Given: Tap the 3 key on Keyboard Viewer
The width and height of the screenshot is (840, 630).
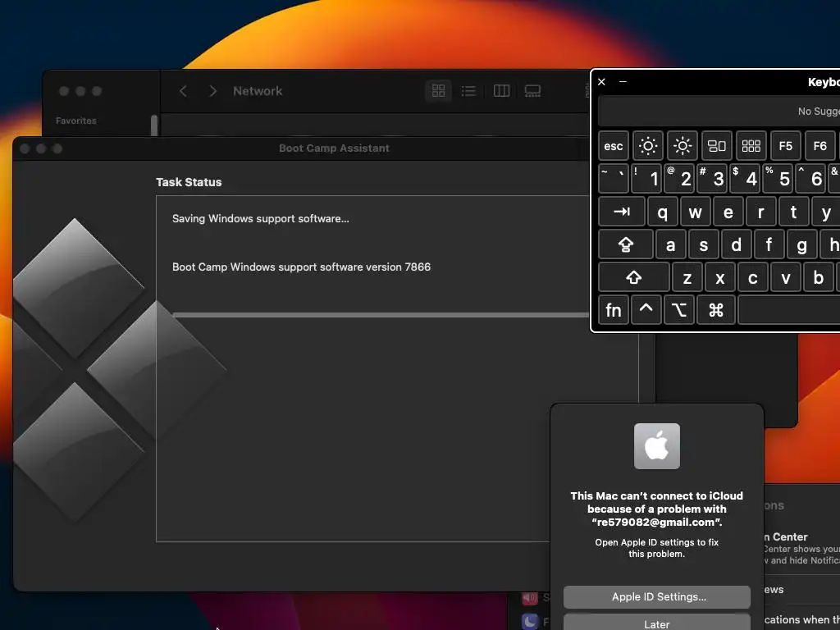Looking at the screenshot, I should click(712, 178).
